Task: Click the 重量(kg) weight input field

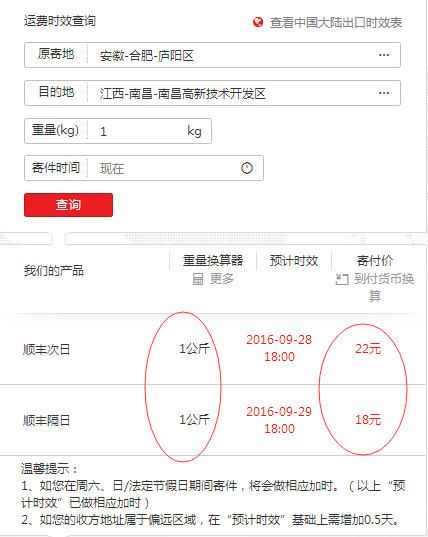Action: (118, 131)
